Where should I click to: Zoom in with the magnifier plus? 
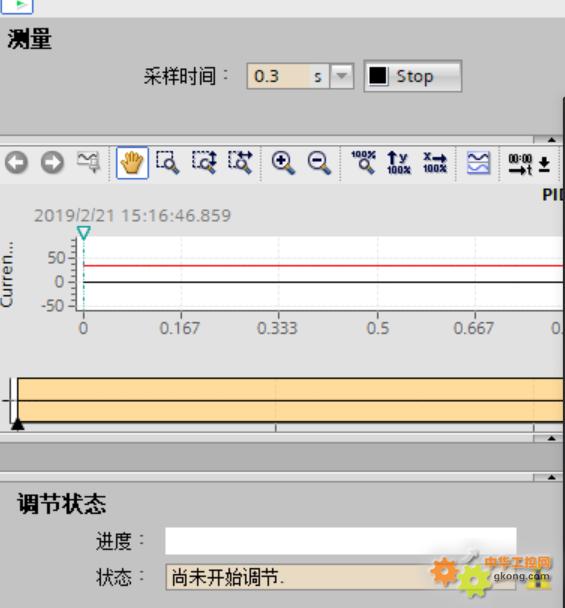pyautogui.click(x=283, y=163)
